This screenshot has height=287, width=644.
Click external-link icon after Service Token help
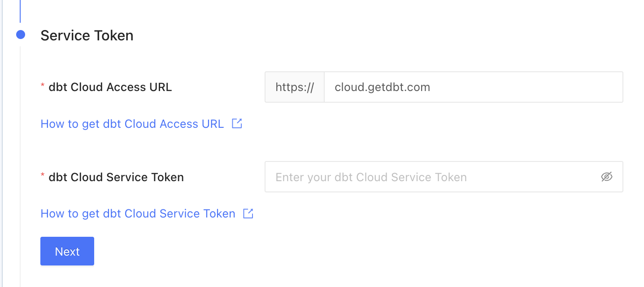coord(248,213)
